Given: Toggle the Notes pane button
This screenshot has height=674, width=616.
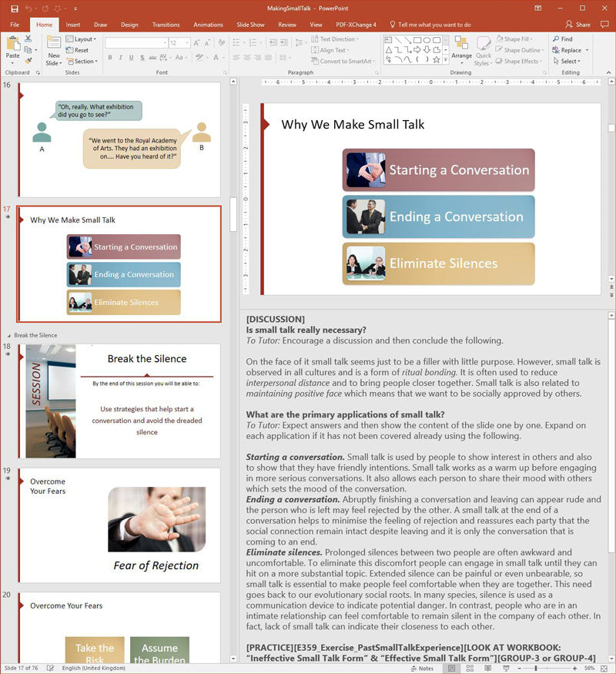Looking at the screenshot, I should click(421, 668).
